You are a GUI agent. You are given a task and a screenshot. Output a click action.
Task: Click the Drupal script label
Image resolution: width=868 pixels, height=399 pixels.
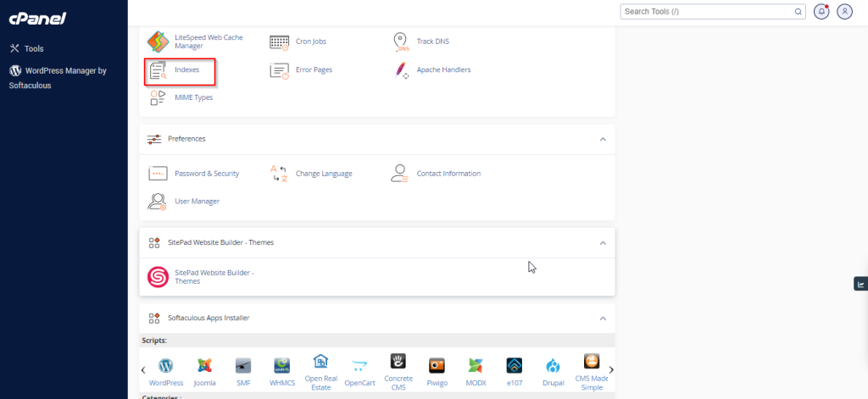coord(554,383)
